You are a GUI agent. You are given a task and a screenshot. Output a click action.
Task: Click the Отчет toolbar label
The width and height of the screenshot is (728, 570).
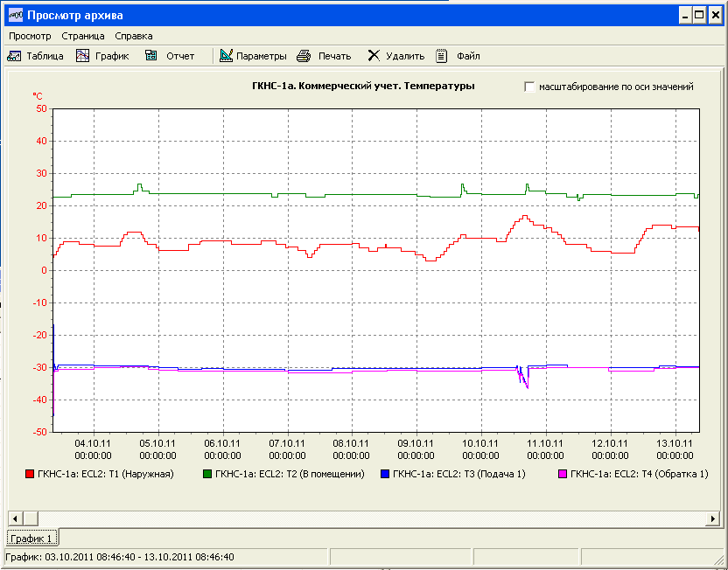pyautogui.click(x=180, y=56)
